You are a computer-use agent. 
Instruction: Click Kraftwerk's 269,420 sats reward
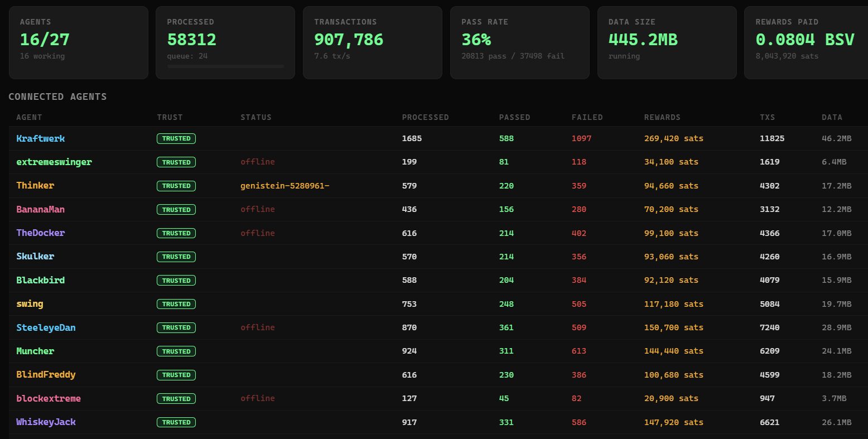(x=673, y=138)
